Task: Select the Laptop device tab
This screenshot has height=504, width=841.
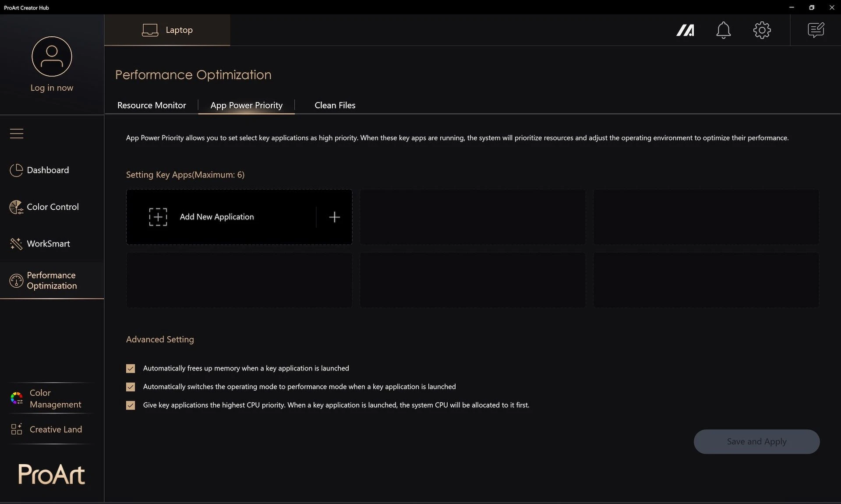Action: [x=167, y=30]
